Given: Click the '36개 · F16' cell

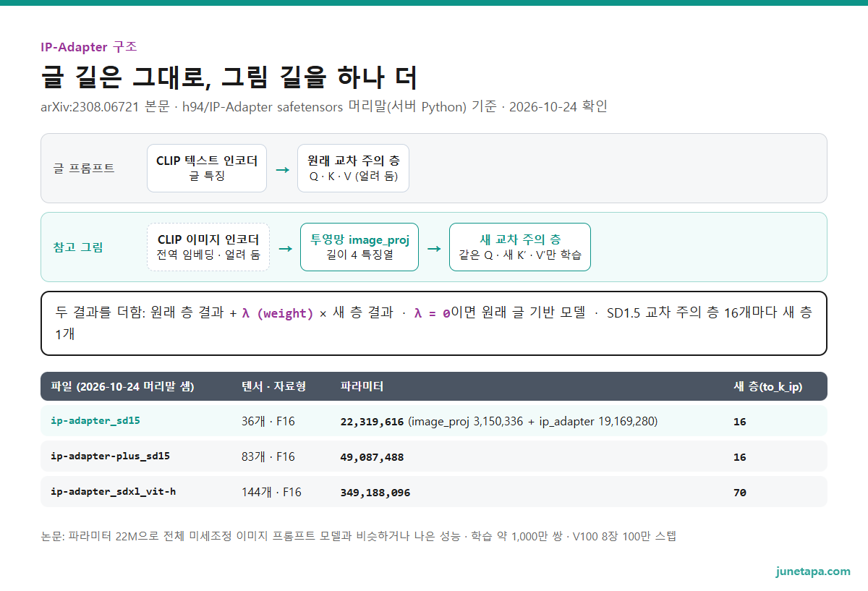Looking at the screenshot, I should tap(268, 421).
